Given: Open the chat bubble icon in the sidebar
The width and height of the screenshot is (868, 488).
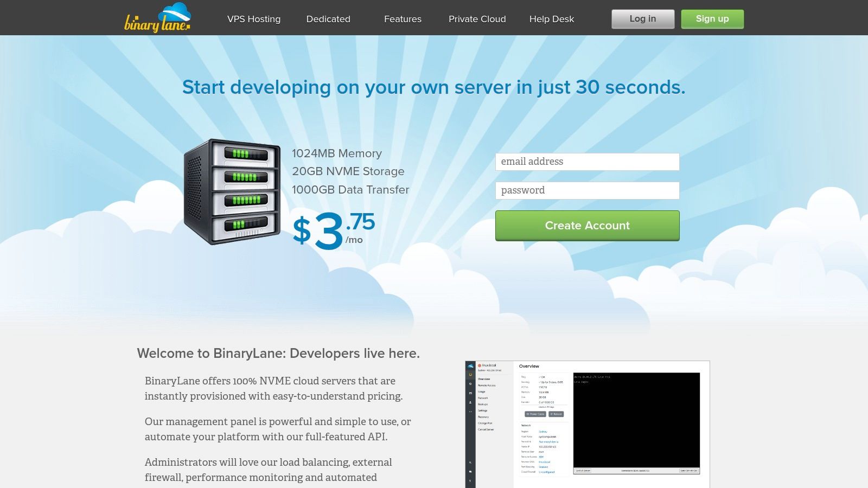Looking at the screenshot, I should 470,471.
